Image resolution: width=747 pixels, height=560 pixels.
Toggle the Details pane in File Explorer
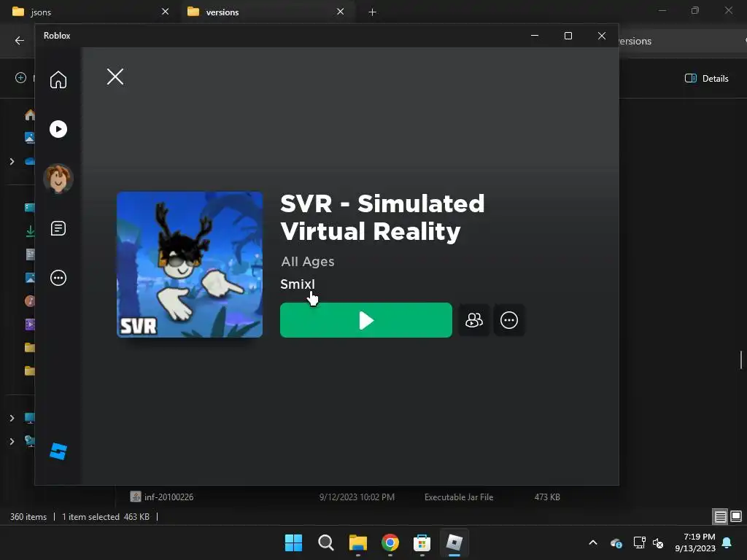[x=706, y=79]
